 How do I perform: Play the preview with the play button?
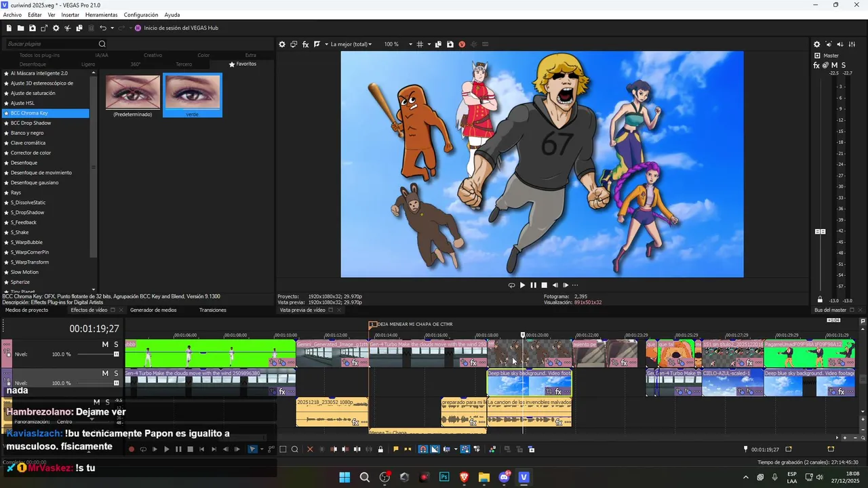pos(522,285)
